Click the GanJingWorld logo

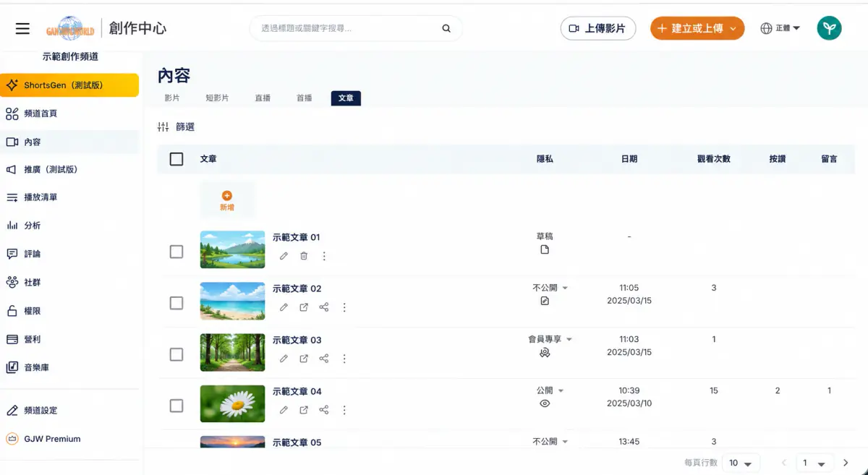point(70,28)
